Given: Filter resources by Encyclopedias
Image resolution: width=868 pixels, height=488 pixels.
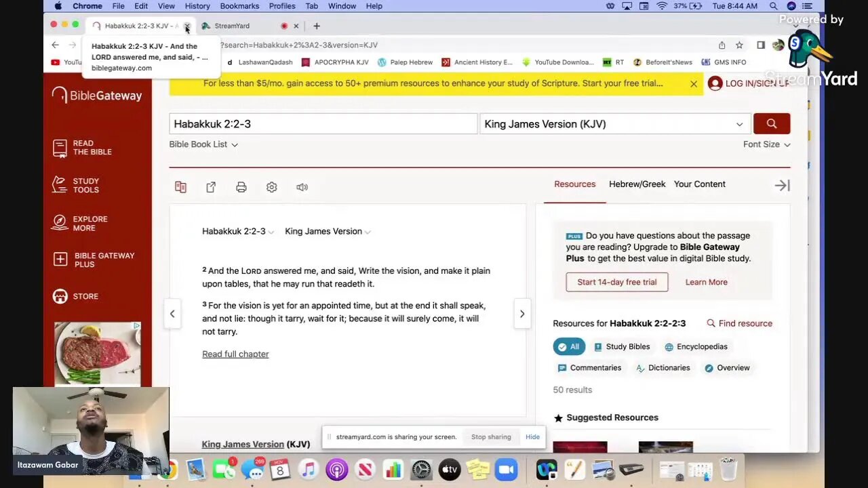Looking at the screenshot, I should tap(696, 346).
